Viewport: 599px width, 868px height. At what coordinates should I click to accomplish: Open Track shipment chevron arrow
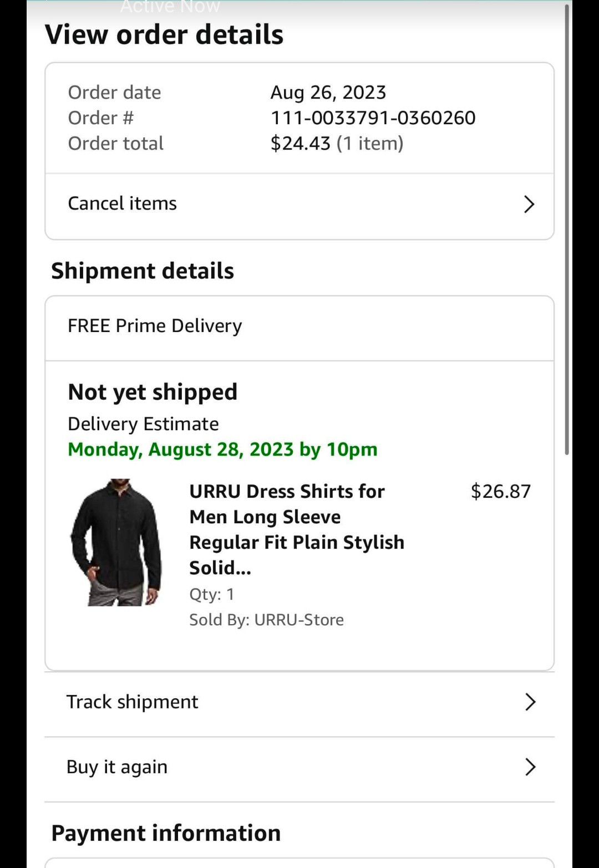pyautogui.click(x=530, y=702)
